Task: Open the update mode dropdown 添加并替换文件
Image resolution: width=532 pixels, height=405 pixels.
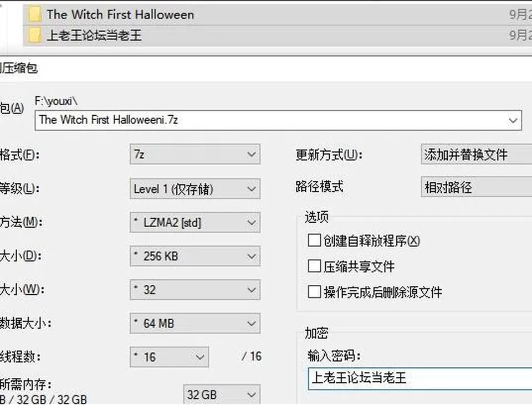Action: tap(477, 155)
